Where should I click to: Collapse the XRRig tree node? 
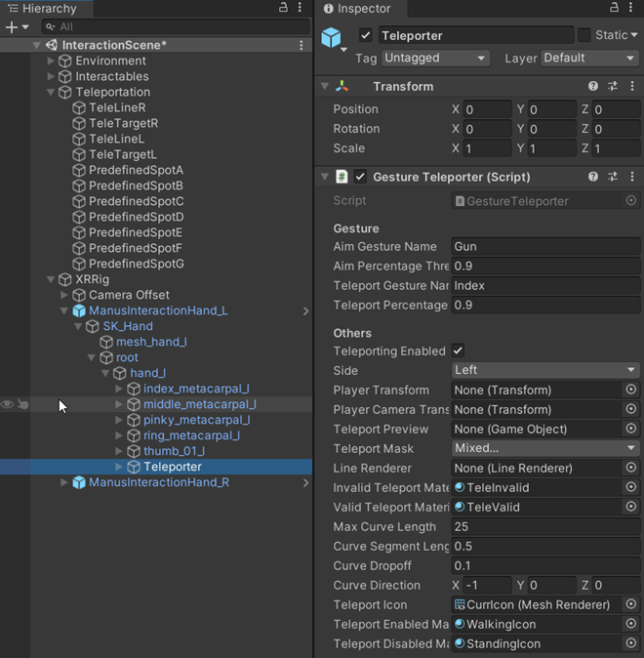point(52,279)
